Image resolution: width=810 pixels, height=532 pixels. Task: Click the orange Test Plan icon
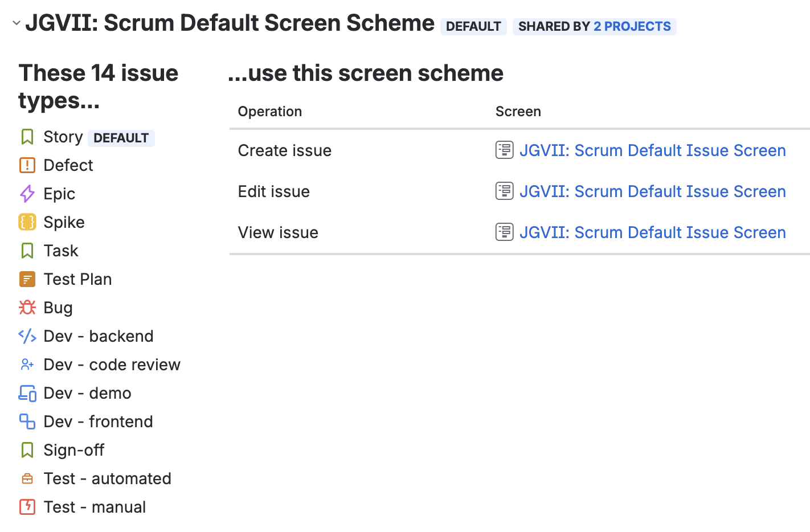[x=27, y=279]
